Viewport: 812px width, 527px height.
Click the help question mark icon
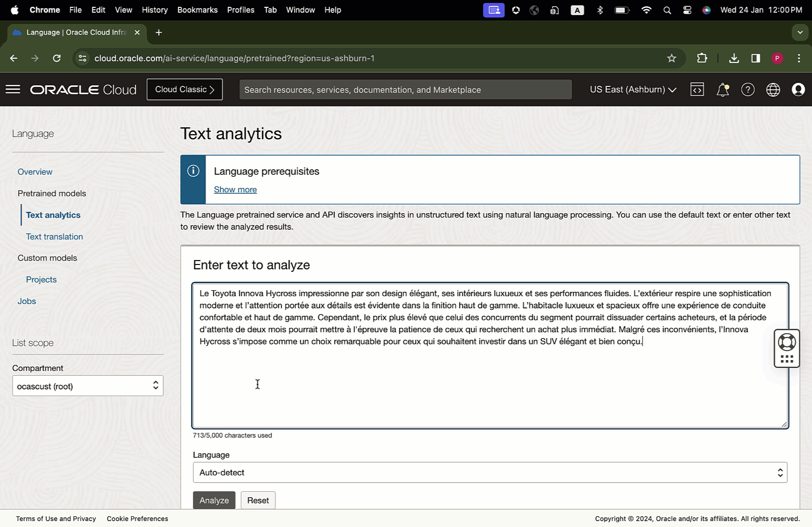(x=748, y=90)
